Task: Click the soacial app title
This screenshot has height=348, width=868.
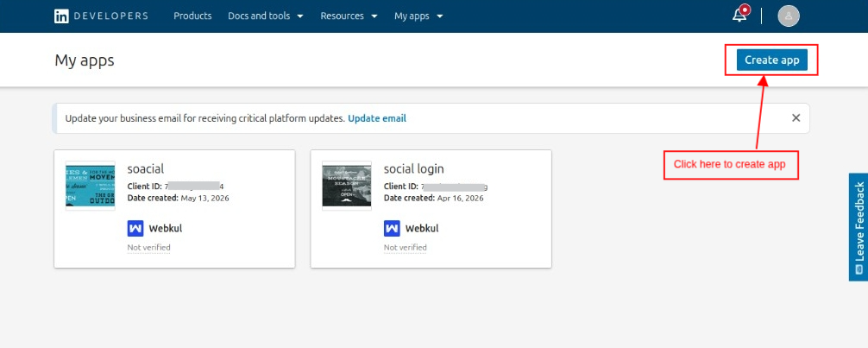Action: (146, 168)
